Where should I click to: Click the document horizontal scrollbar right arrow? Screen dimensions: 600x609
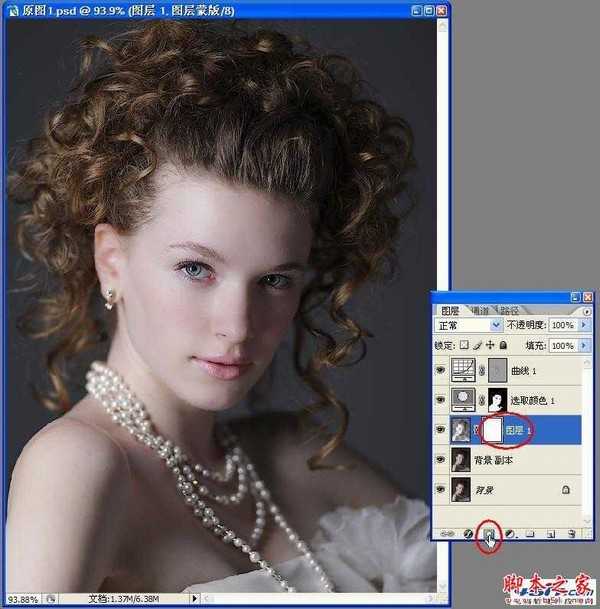tap(430, 599)
